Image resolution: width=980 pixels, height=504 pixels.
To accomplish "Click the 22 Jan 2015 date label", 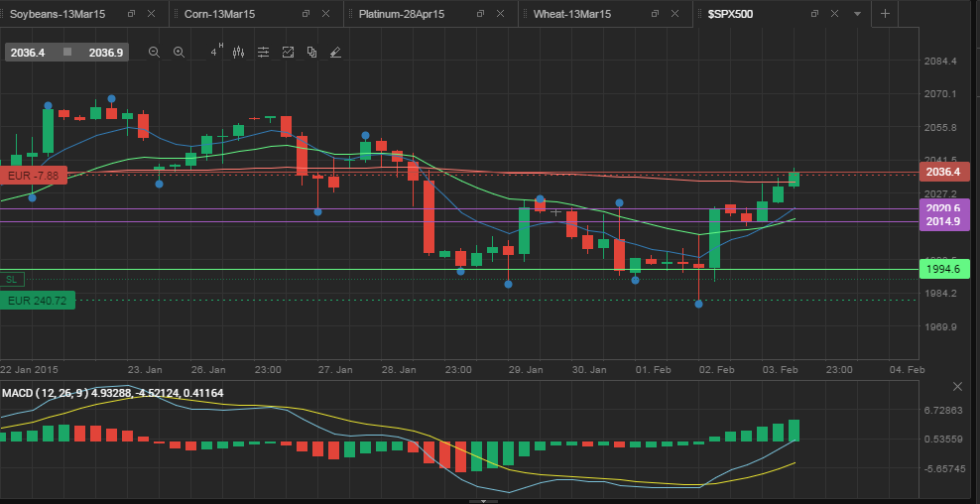I will click(29, 369).
